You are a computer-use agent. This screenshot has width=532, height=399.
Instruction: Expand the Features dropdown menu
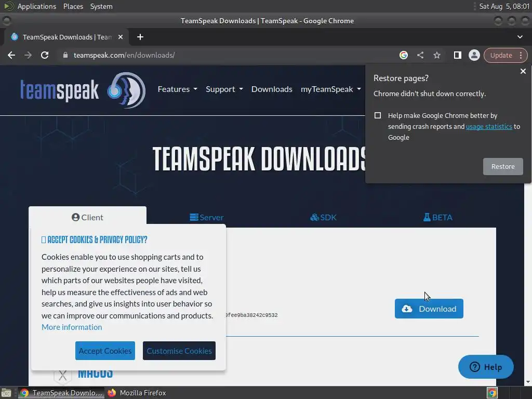(178, 89)
